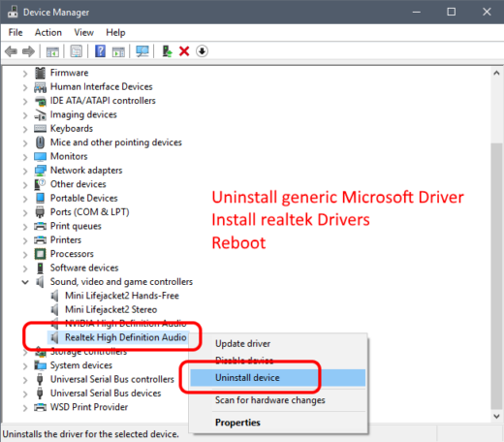Image resolution: width=504 pixels, height=442 pixels.
Task: Click the scrollbar down arrow
Action: [497, 416]
